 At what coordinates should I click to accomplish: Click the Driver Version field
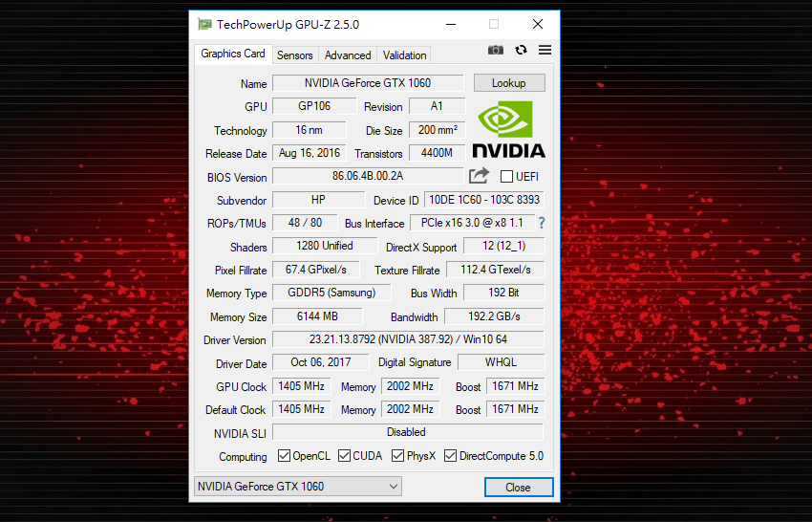[408, 339]
